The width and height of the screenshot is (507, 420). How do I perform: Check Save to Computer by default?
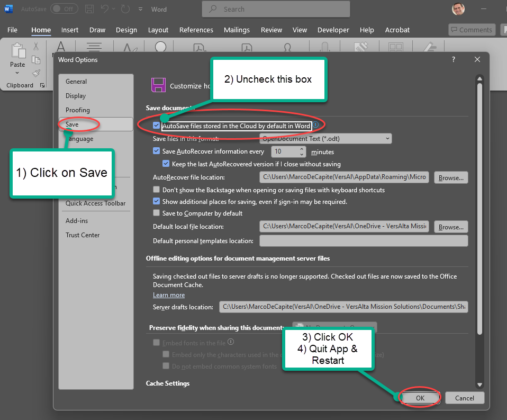[156, 213]
